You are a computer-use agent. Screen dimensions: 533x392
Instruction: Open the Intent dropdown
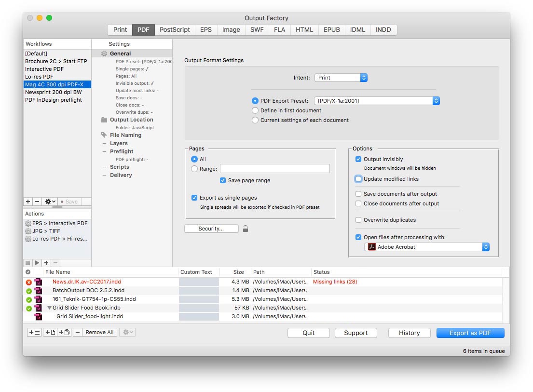(x=341, y=78)
